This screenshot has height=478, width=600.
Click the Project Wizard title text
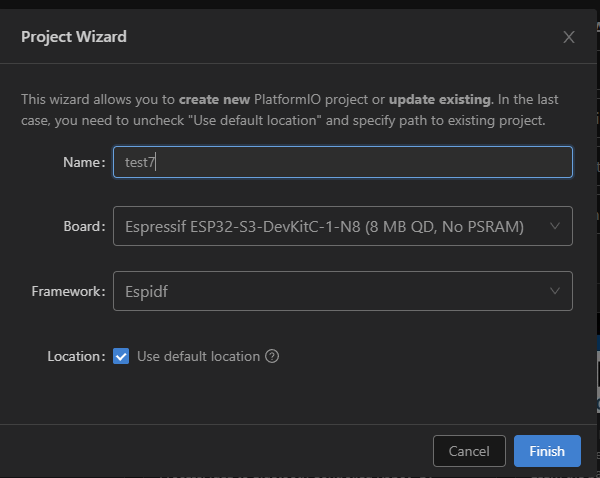coord(74,37)
